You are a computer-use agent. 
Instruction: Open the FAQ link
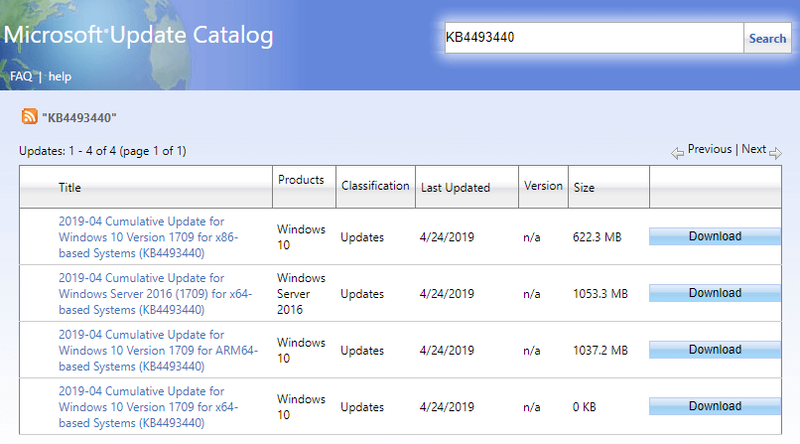21,77
